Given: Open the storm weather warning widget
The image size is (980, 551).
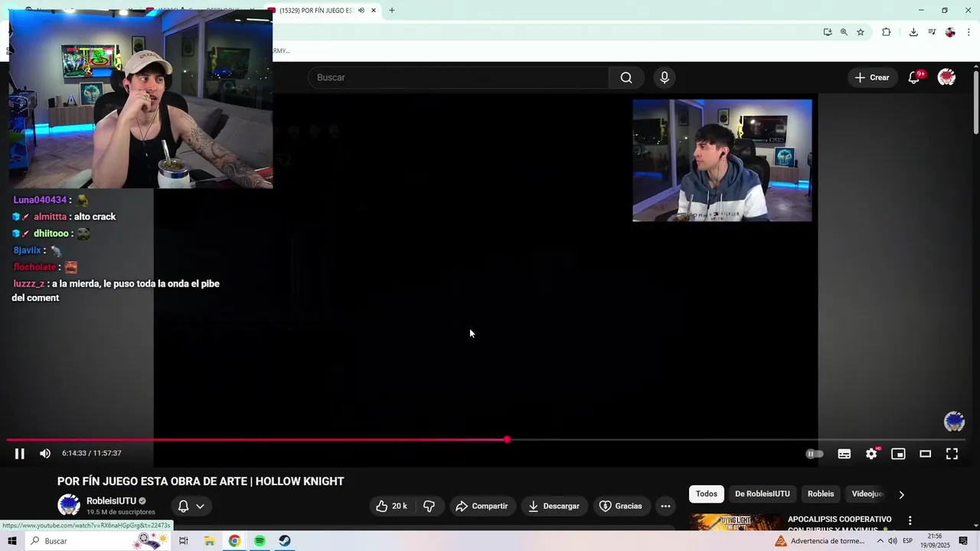Looking at the screenshot, I should tap(821, 541).
